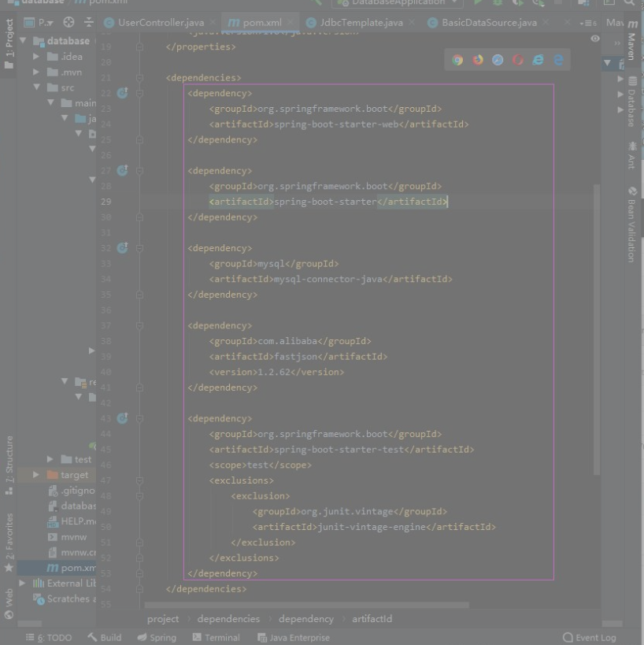Open the Spring tool window
This screenshot has width=644, height=645.
157,638
